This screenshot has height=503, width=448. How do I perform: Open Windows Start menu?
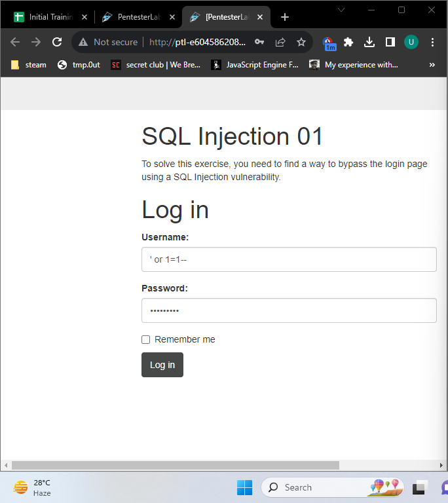pyautogui.click(x=244, y=487)
